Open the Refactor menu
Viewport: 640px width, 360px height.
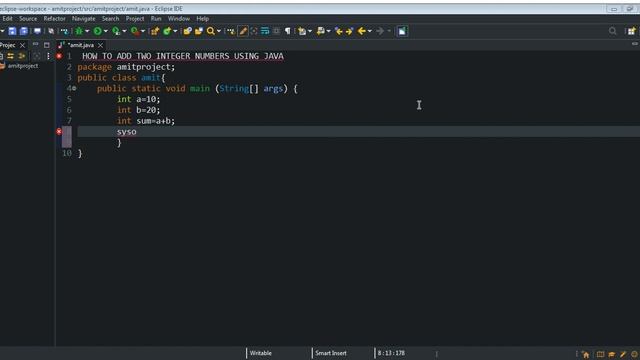click(x=54, y=19)
